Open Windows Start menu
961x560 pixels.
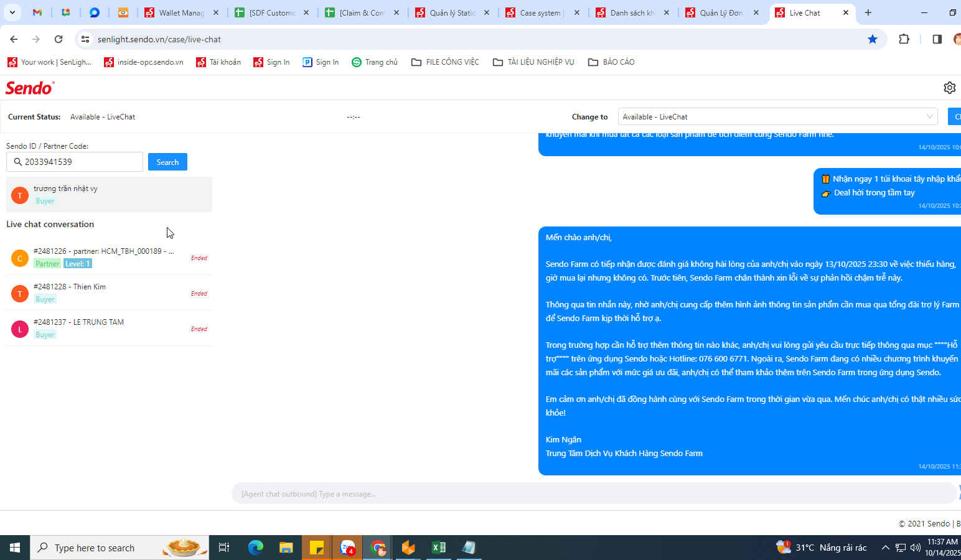(15, 548)
